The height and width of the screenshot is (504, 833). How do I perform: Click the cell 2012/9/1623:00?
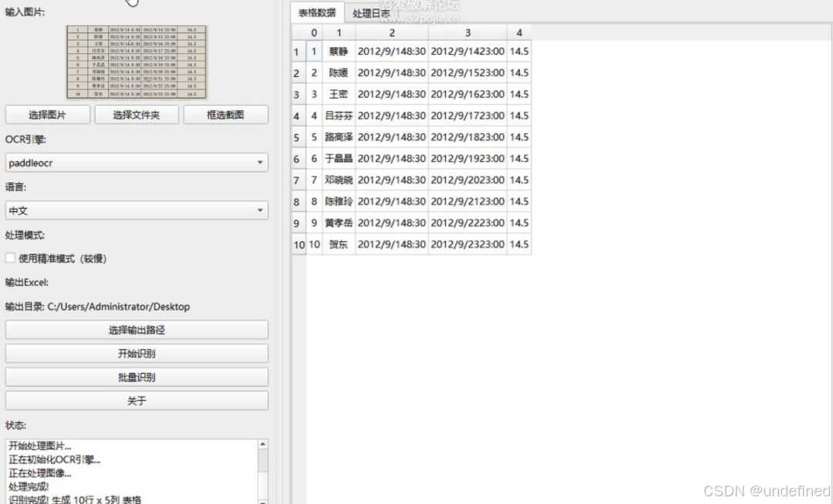pos(467,95)
